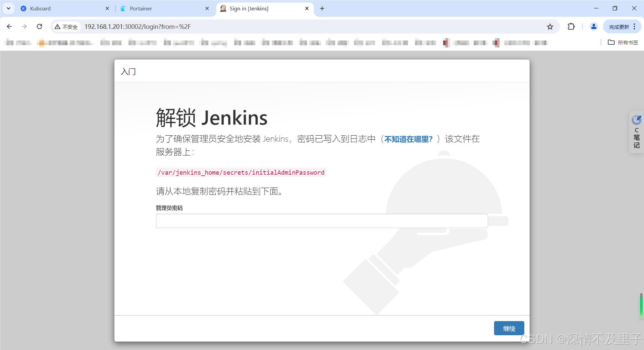
Task: Select the initialAdminPassword file path text
Action: coord(241,172)
